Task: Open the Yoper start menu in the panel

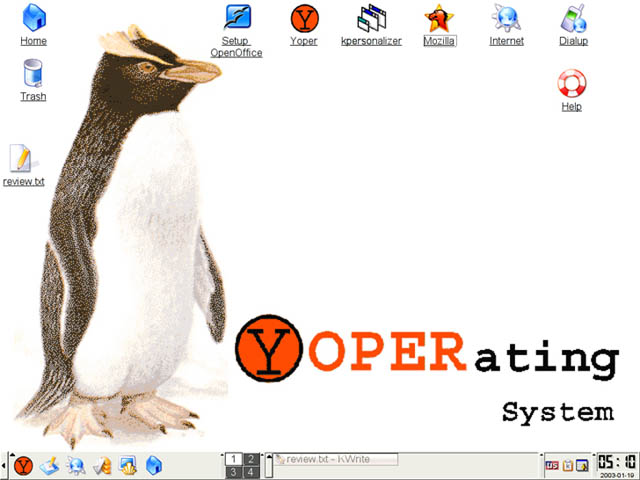Action: point(22,465)
